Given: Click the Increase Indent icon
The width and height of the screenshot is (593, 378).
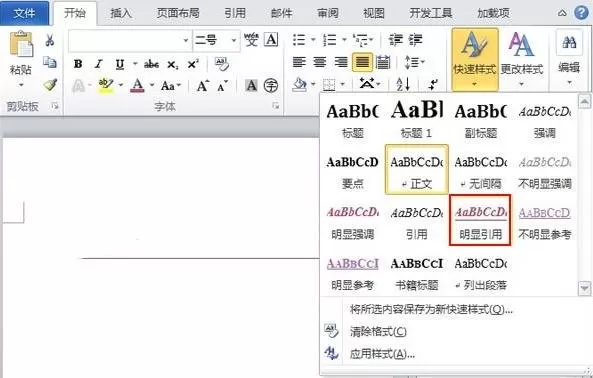Looking at the screenshot, I should 415,39.
